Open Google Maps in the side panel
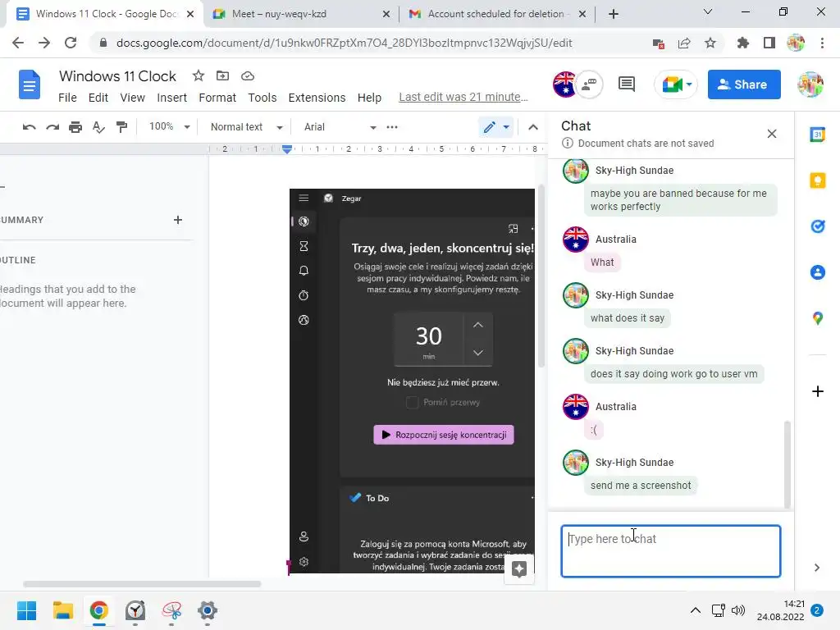This screenshot has height=630, width=840. tap(818, 319)
